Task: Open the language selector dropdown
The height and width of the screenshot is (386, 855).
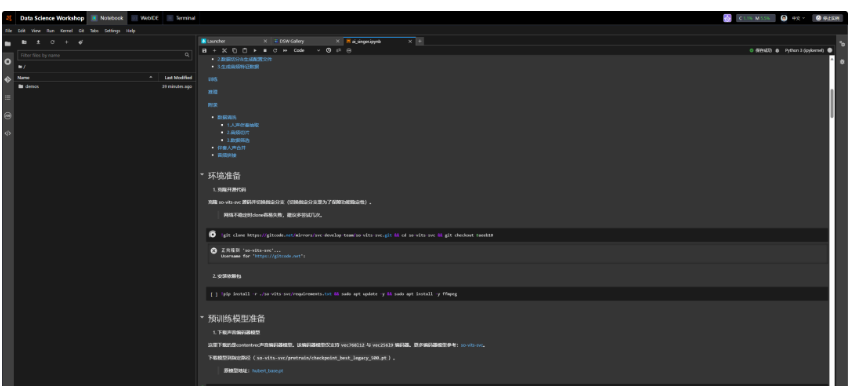Action: pos(799,18)
